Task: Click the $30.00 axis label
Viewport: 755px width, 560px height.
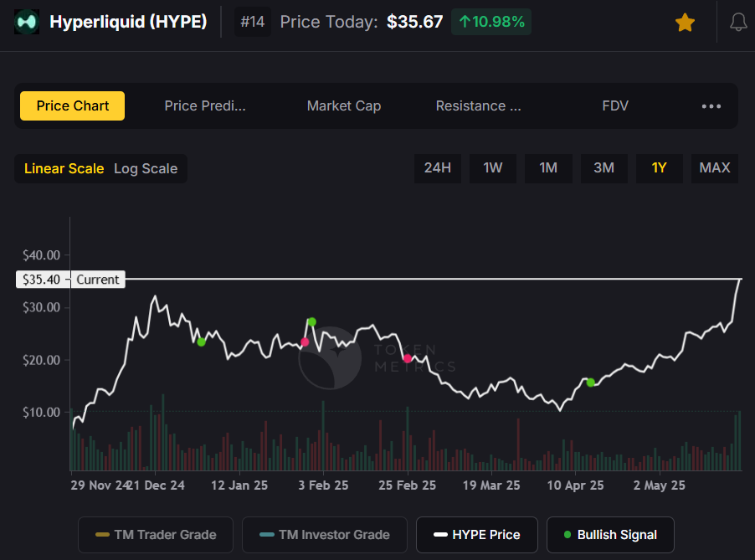Action: [x=41, y=307]
